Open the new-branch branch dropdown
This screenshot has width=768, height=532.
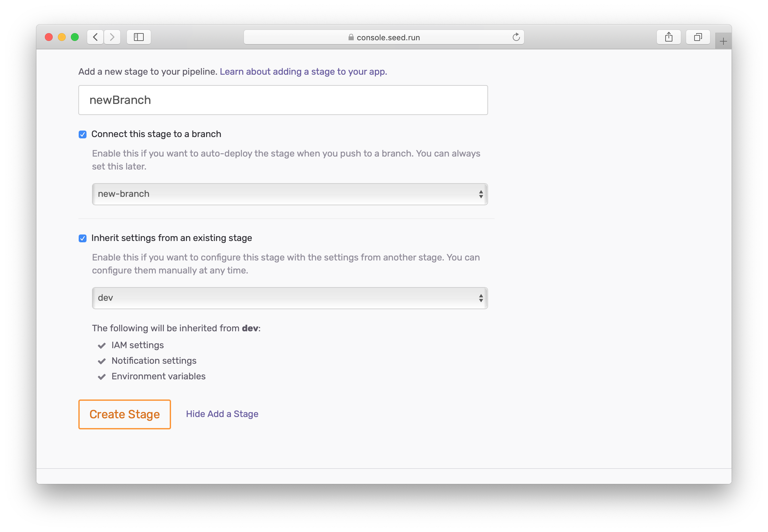pyautogui.click(x=290, y=194)
